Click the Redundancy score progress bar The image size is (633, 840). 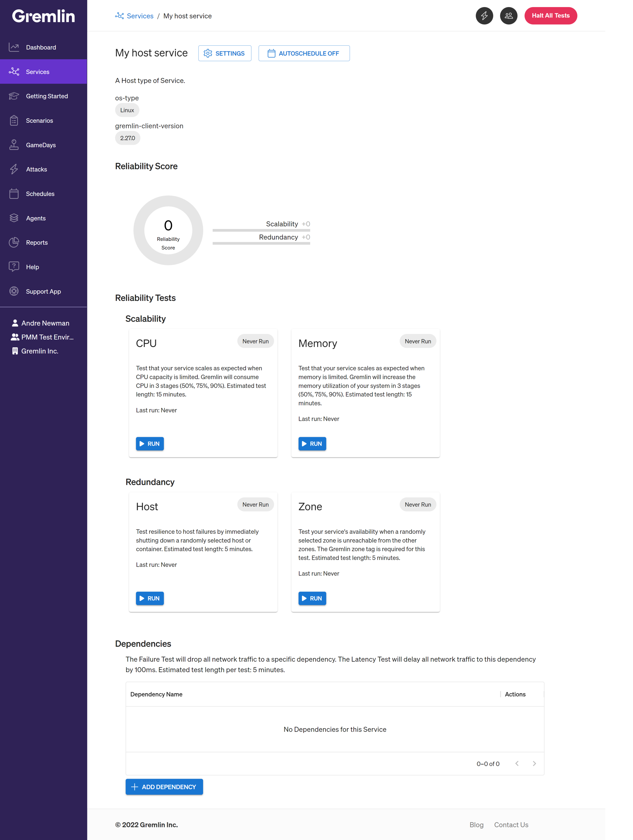pyautogui.click(x=261, y=243)
